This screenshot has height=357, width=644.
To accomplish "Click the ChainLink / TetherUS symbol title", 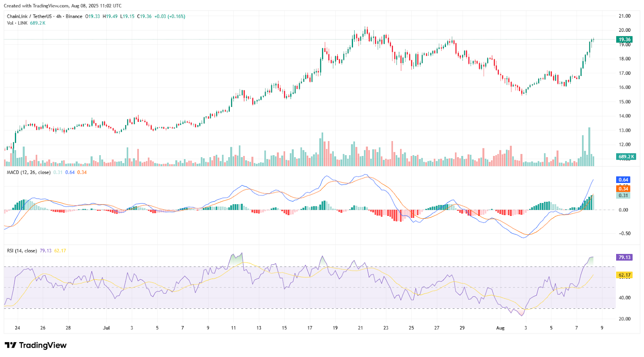I will (29, 16).
